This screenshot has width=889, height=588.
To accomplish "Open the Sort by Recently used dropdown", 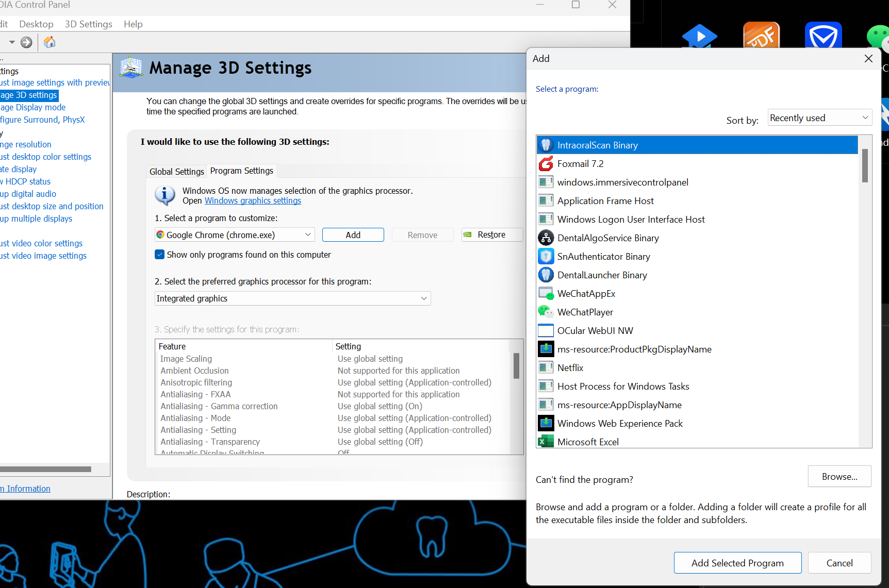I will [x=820, y=118].
